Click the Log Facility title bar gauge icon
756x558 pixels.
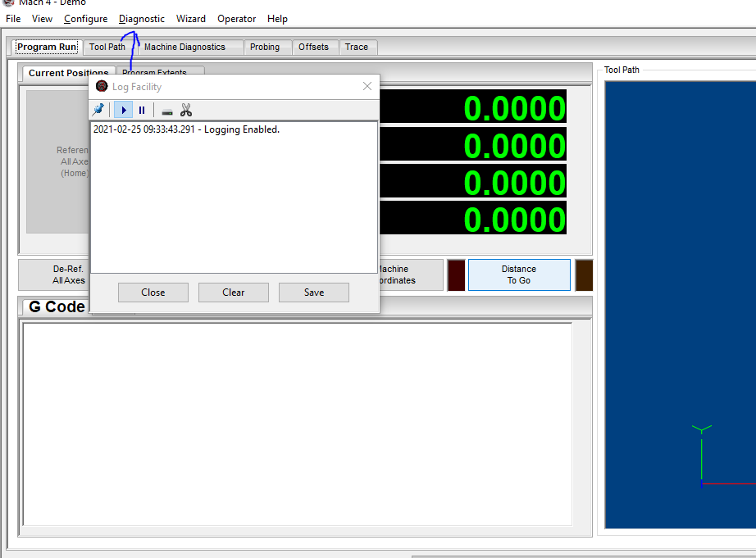point(102,87)
